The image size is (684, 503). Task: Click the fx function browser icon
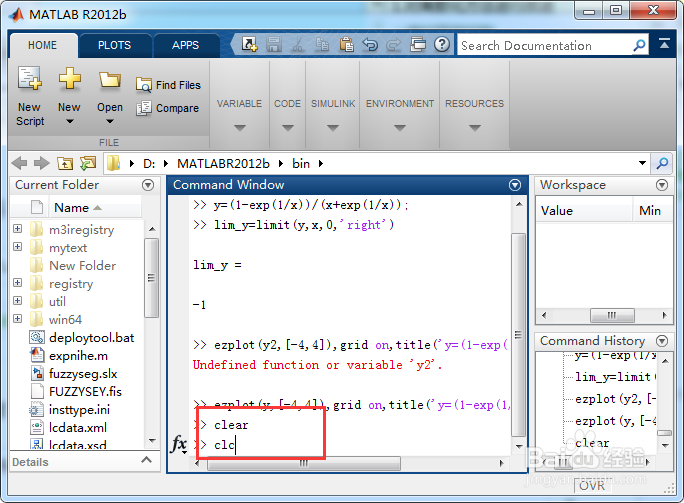point(179,444)
